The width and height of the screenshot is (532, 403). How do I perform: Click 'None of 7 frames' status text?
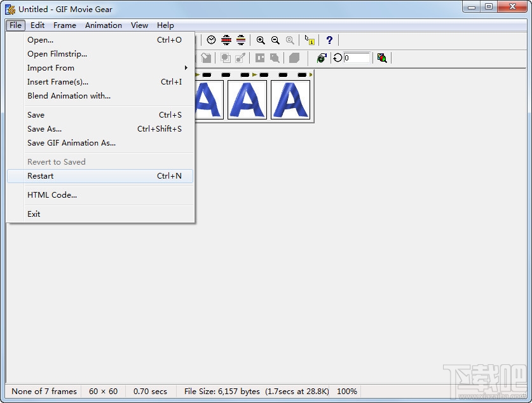pos(44,392)
